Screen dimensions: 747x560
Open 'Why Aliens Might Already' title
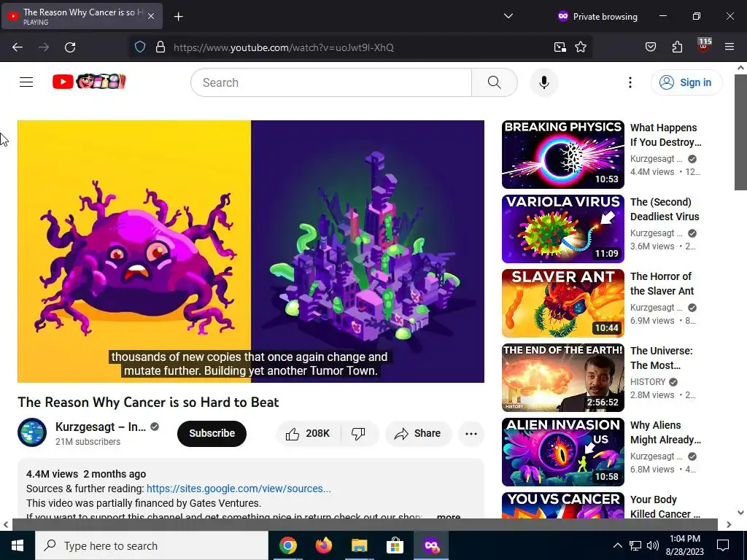(x=665, y=432)
